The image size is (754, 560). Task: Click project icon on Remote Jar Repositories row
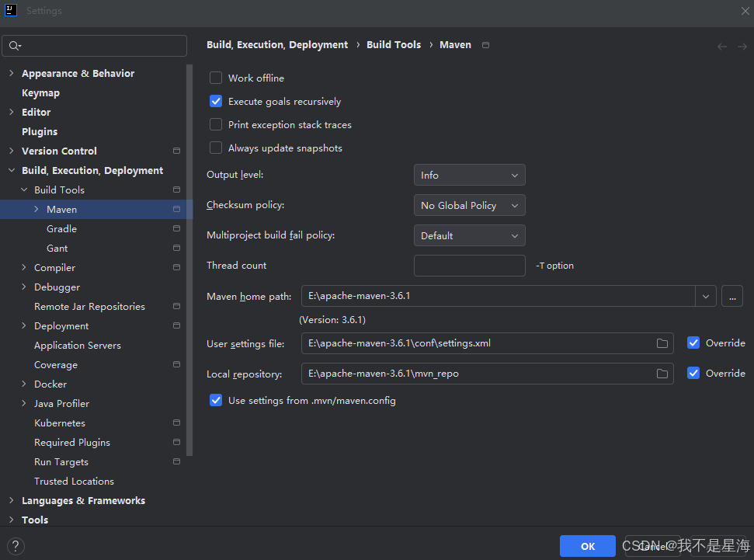tap(176, 306)
